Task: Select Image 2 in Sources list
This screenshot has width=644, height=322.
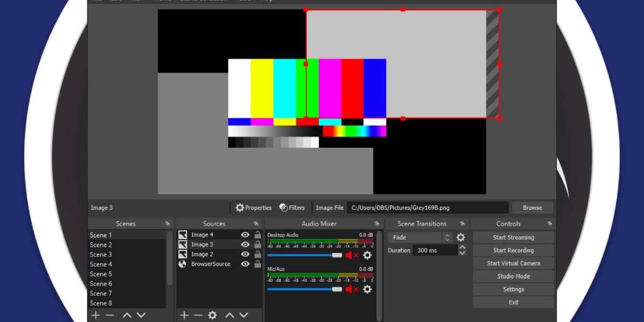Action: pyautogui.click(x=202, y=254)
